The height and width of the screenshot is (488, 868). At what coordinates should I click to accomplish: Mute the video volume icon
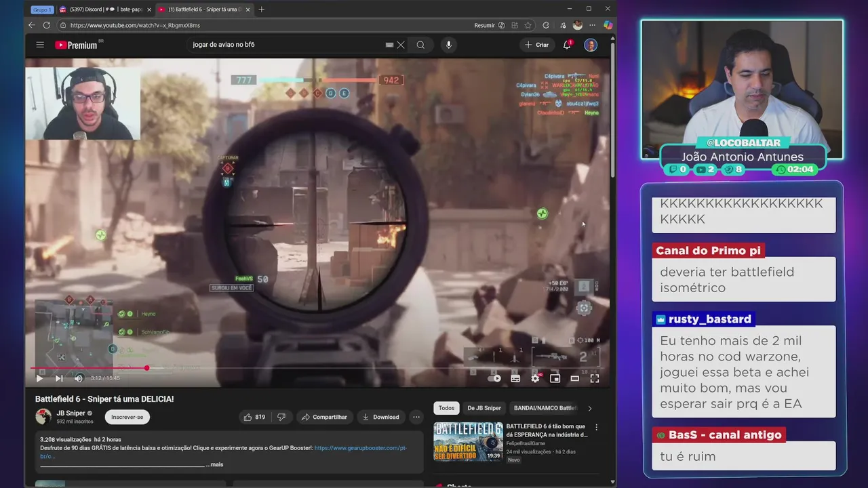79,378
